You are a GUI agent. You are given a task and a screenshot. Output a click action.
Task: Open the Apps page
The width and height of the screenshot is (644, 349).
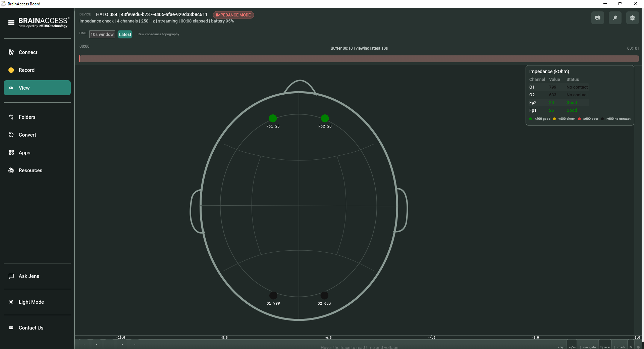[x=37, y=153]
